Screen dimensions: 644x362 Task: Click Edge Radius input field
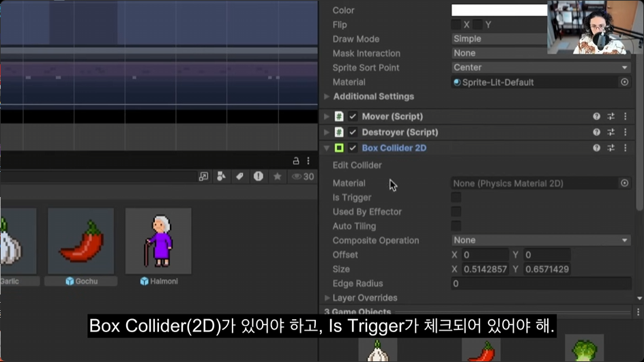point(541,284)
